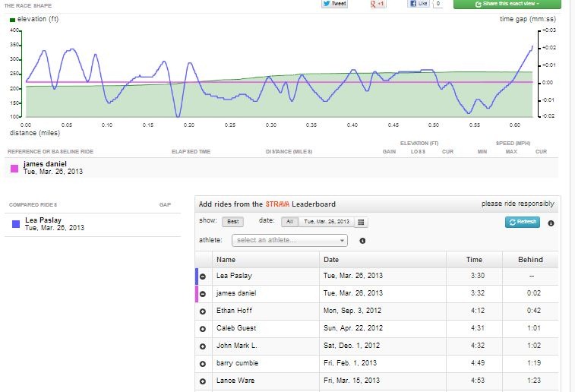Click the info icon beside Refresh
The image size is (575, 392).
551,223
